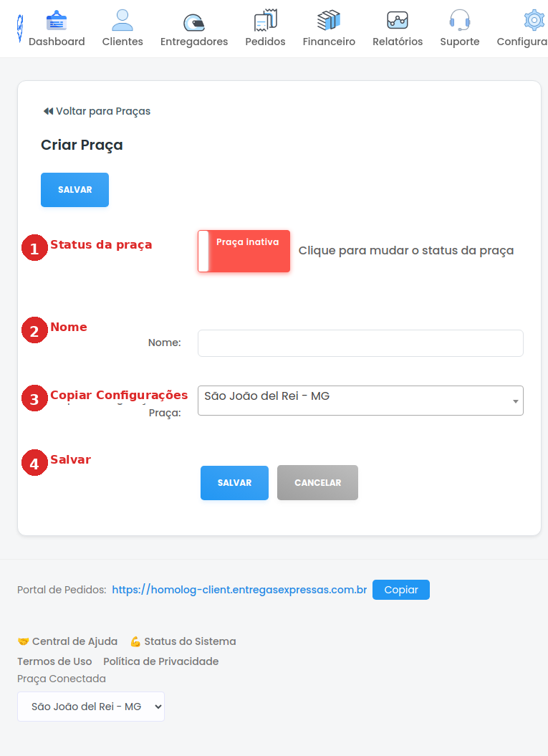Click the Pedidos receipt icon

point(265,20)
